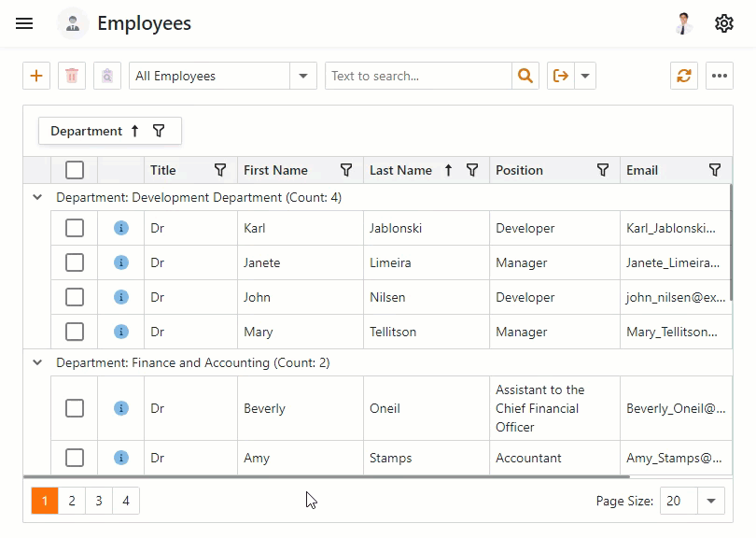Click the Beverly first name cell
Image resolution: width=756 pixels, height=538 pixels.
pyautogui.click(x=300, y=408)
